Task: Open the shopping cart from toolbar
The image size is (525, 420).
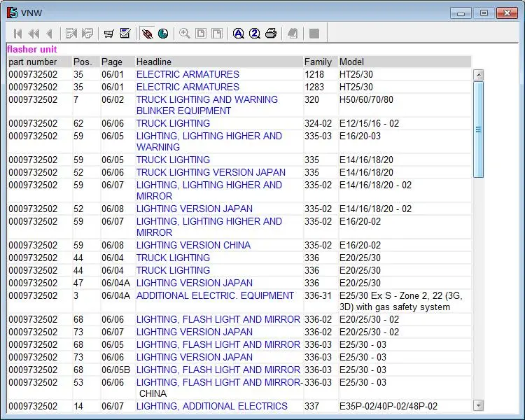Action: (x=108, y=34)
